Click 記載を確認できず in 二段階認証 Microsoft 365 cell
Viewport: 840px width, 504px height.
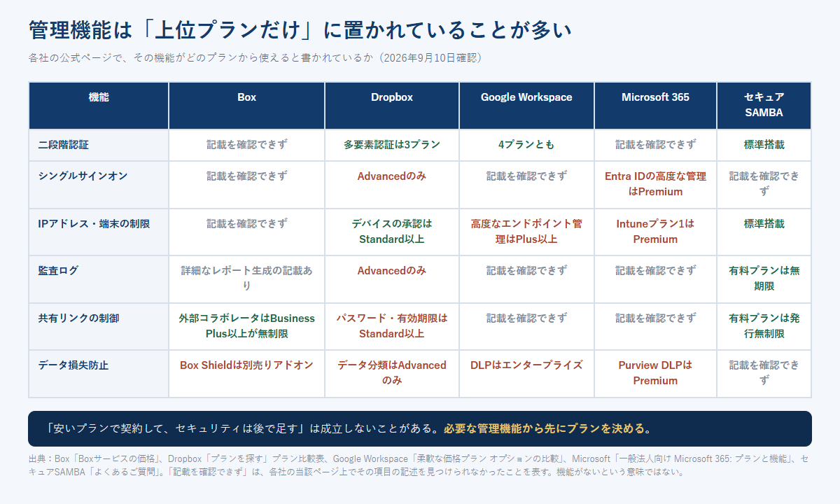pyautogui.click(x=655, y=145)
